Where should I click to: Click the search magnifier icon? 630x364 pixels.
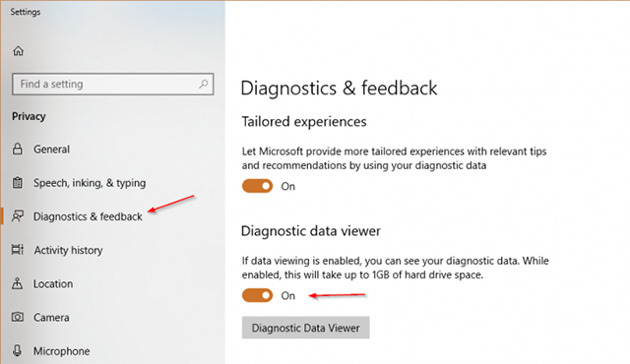pyautogui.click(x=204, y=84)
